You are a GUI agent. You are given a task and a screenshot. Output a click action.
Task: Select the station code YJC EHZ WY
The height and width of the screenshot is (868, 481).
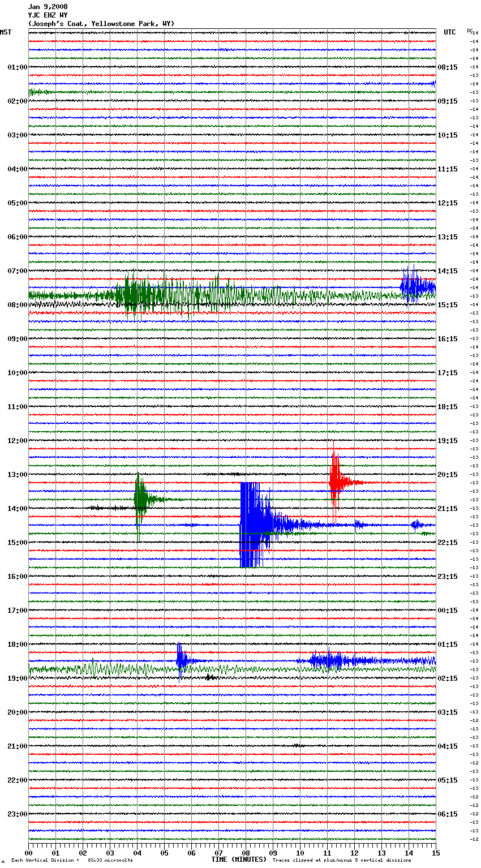[x=48, y=15]
